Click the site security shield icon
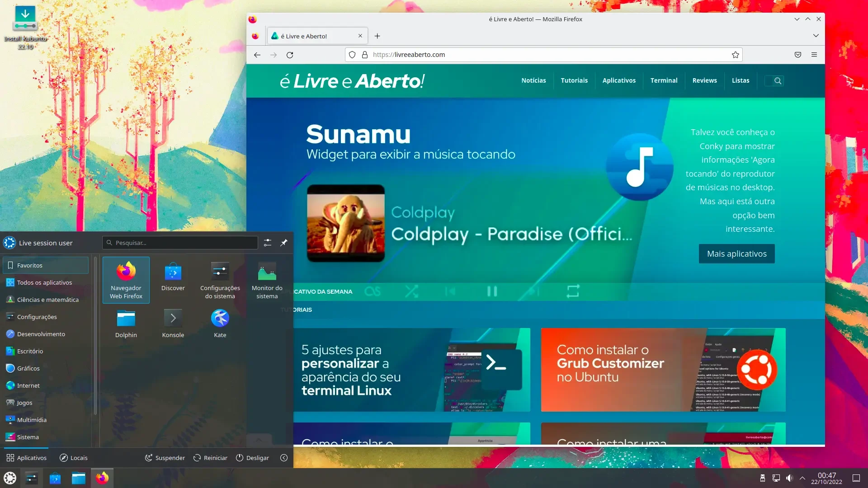Screen dimensions: 868x488 pyautogui.click(x=352, y=55)
